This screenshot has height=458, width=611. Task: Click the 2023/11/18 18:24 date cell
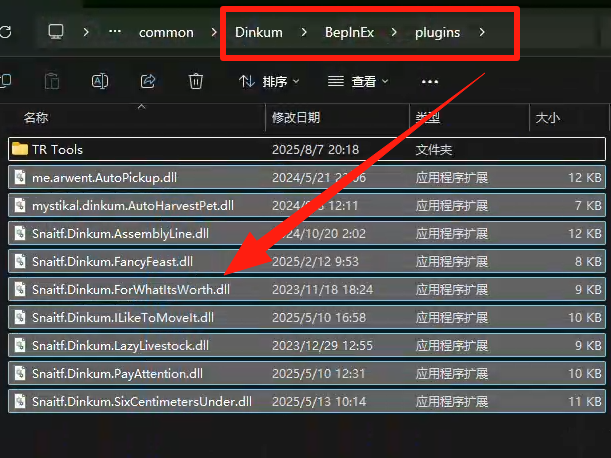click(322, 290)
